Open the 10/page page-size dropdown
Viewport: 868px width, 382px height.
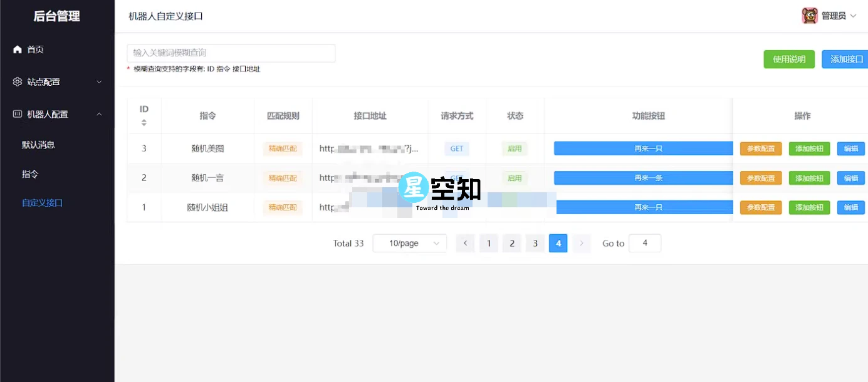click(x=409, y=243)
